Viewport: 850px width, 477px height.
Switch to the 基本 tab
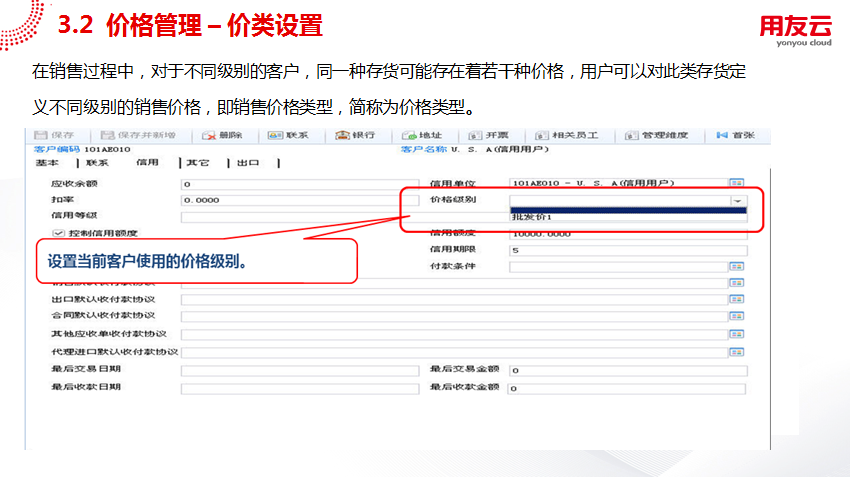47,163
